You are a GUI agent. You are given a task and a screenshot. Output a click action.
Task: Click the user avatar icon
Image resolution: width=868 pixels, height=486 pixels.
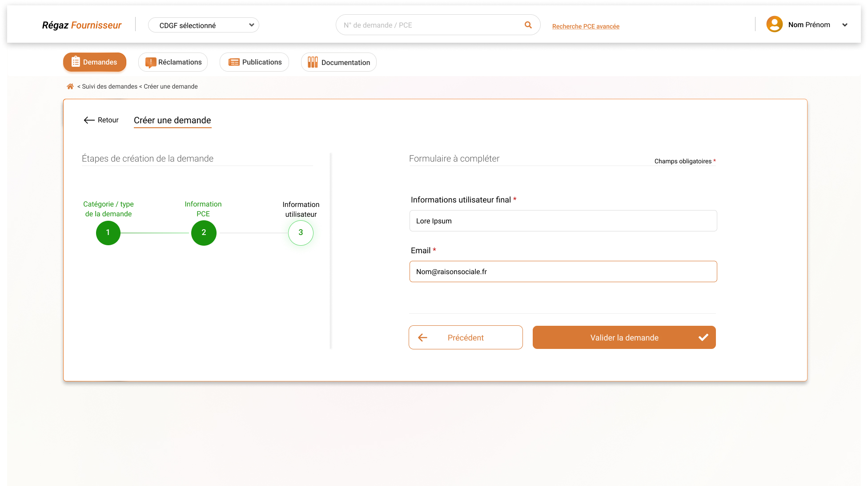(x=774, y=24)
